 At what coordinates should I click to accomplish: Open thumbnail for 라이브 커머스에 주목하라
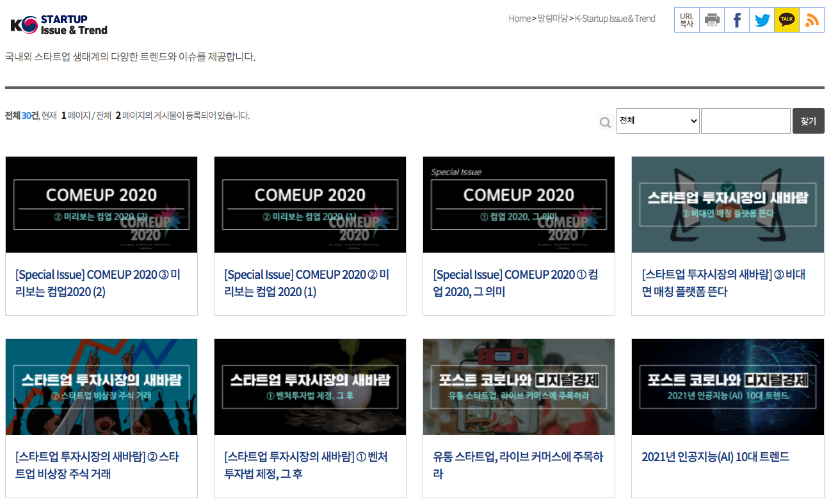(x=519, y=387)
